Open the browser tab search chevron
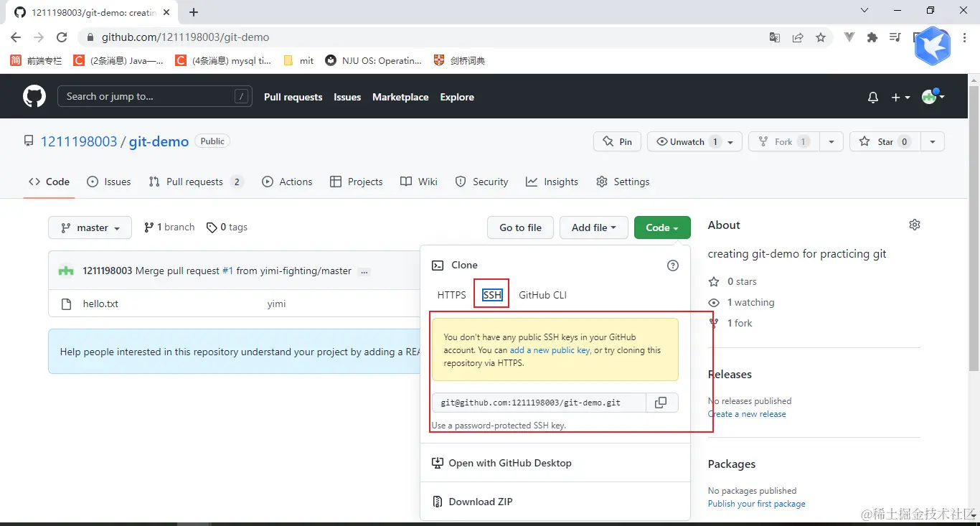Image resolution: width=980 pixels, height=526 pixels. click(864, 11)
